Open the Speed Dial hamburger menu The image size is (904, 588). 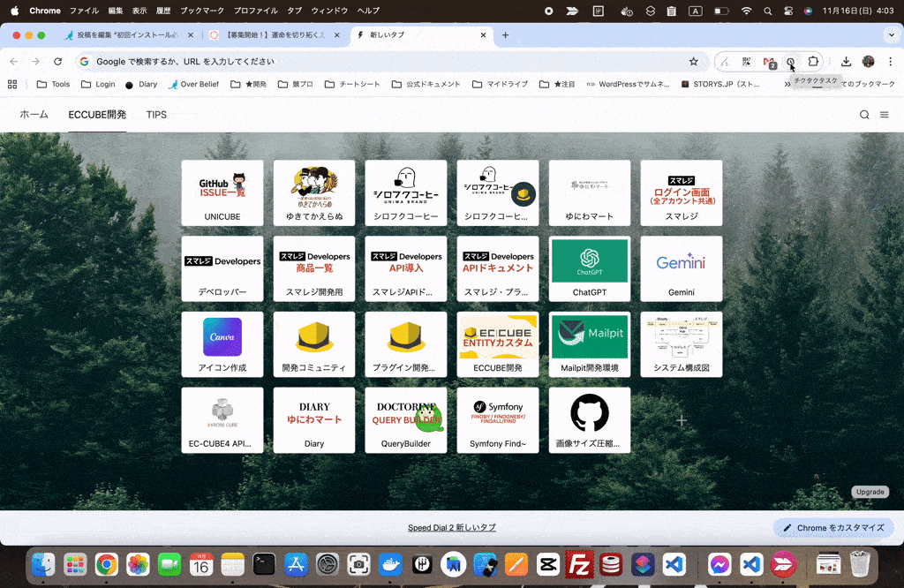click(884, 115)
